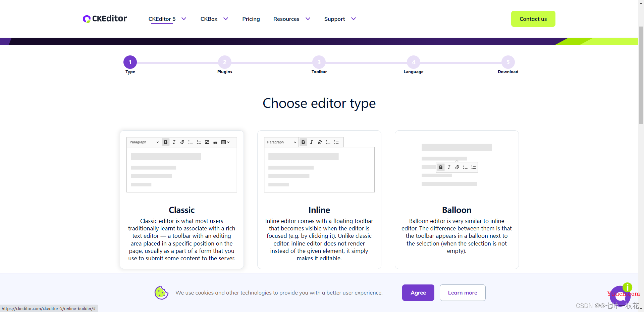Click numbered list icon in Classic preview
This screenshot has height=312, width=644.
pyautogui.click(x=199, y=142)
